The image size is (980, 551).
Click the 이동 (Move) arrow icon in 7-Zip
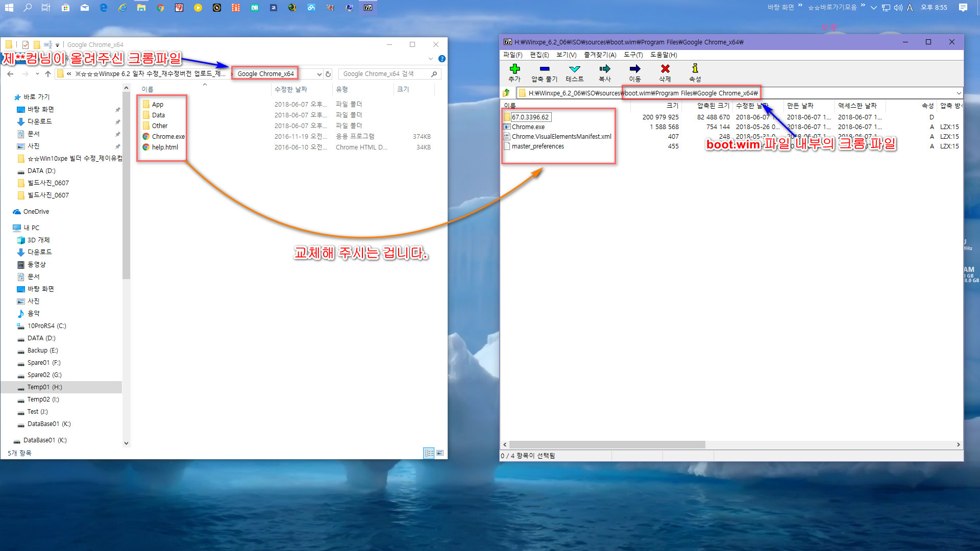(x=635, y=69)
